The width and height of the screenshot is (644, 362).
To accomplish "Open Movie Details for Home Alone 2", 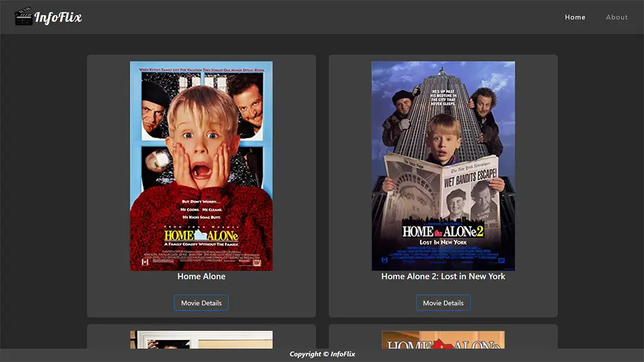I will pyautogui.click(x=443, y=303).
